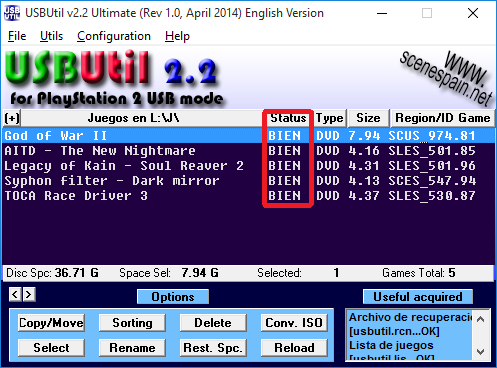Open the Configuration menu
Screen dimensions: 497x368
[x=114, y=36]
